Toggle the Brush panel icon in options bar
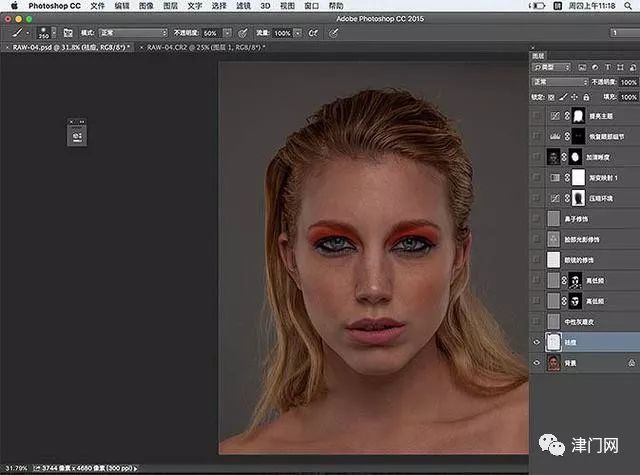The width and height of the screenshot is (640, 475). point(68,33)
